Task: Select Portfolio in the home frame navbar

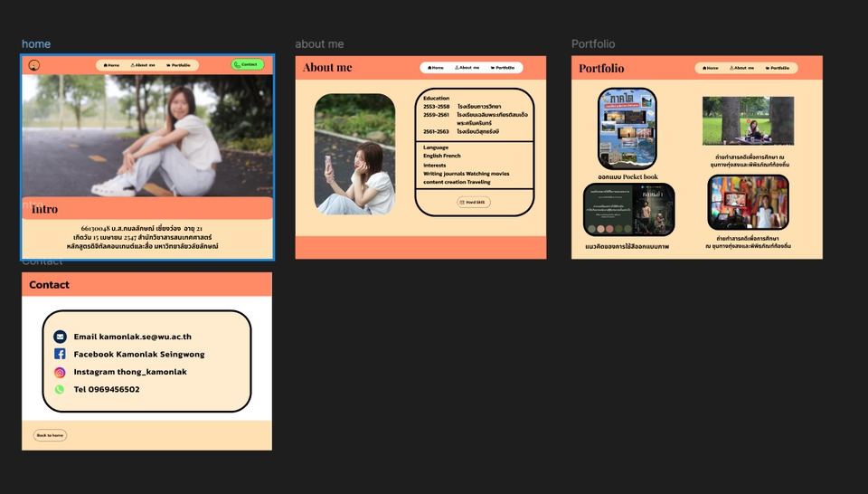Action: (178, 65)
